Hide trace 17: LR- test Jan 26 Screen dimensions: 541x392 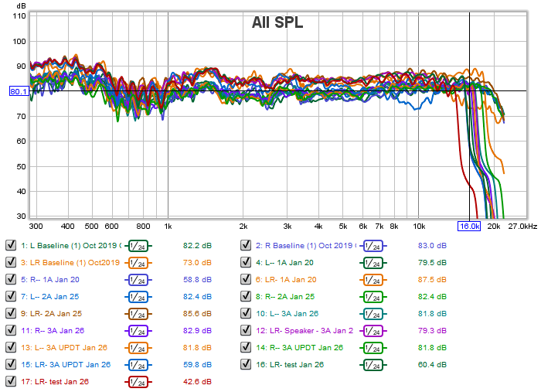pos(11,381)
